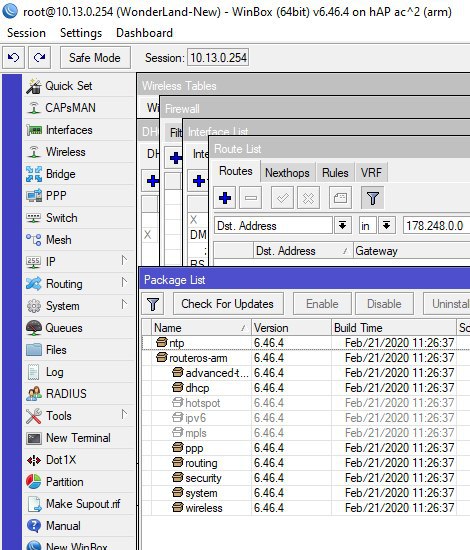Click the enable checkmark in Route List
470x550 pixels.
pos(282,198)
